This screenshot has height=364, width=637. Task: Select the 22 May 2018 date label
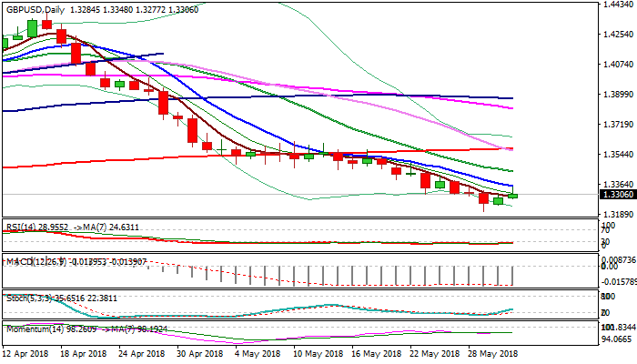tap(432, 353)
